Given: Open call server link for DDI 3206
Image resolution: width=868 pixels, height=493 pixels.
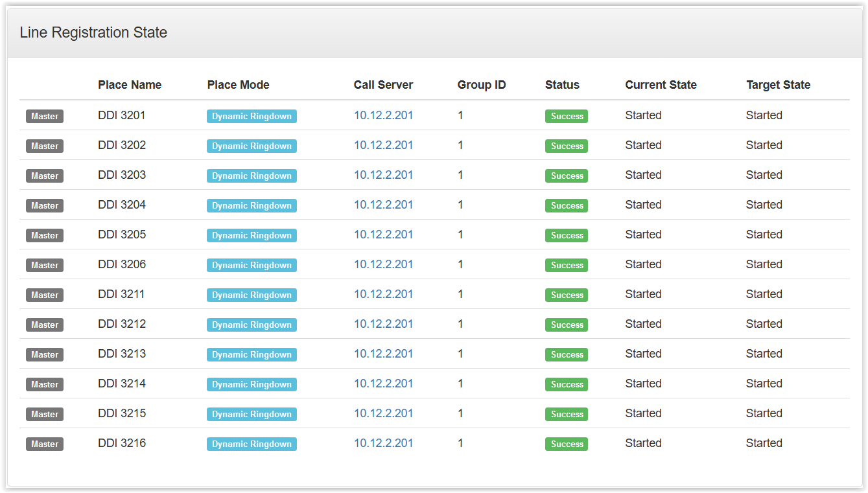Looking at the screenshot, I should [383, 264].
